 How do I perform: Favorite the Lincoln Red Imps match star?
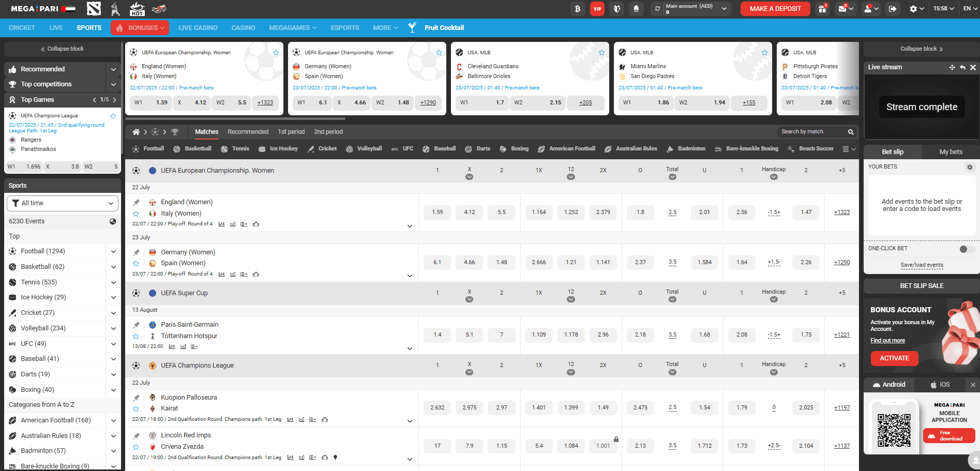click(x=136, y=447)
